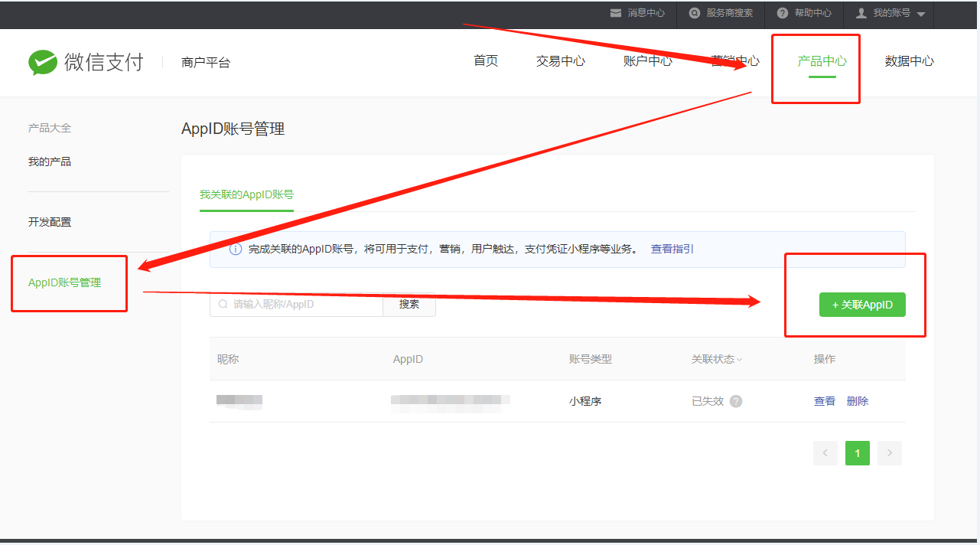Click the my account user icon
Viewport: 980px width, 545px height.
[x=861, y=13]
